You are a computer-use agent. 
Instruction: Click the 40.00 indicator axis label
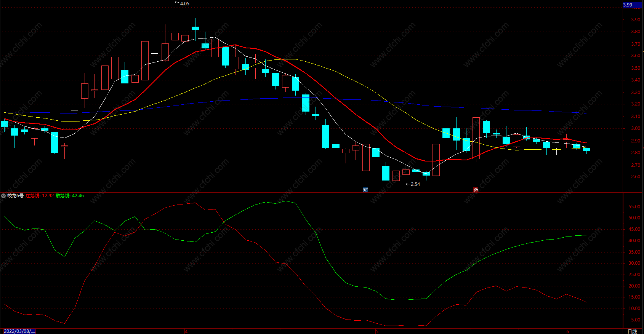634,241
